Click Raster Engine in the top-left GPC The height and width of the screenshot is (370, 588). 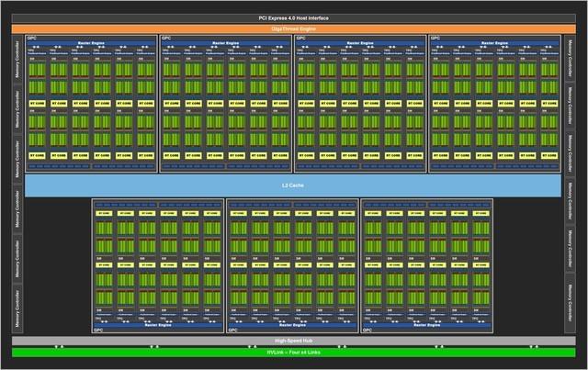click(89, 41)
